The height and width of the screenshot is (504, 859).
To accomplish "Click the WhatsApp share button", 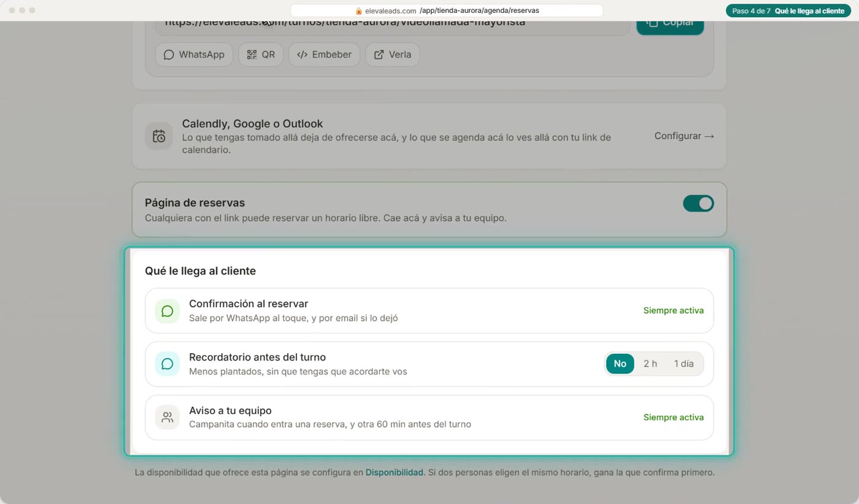I will click(x=194, y=55).
